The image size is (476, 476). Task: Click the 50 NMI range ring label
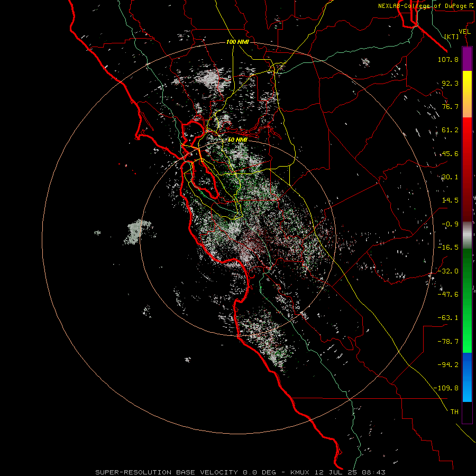tap(237, 140)
